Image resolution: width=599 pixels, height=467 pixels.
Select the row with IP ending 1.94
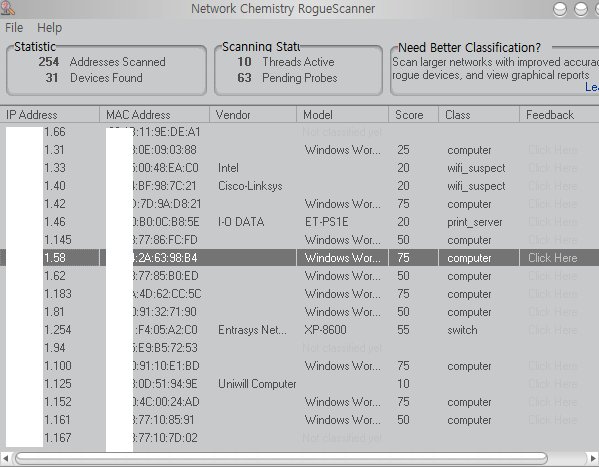[x=300, y=348]
